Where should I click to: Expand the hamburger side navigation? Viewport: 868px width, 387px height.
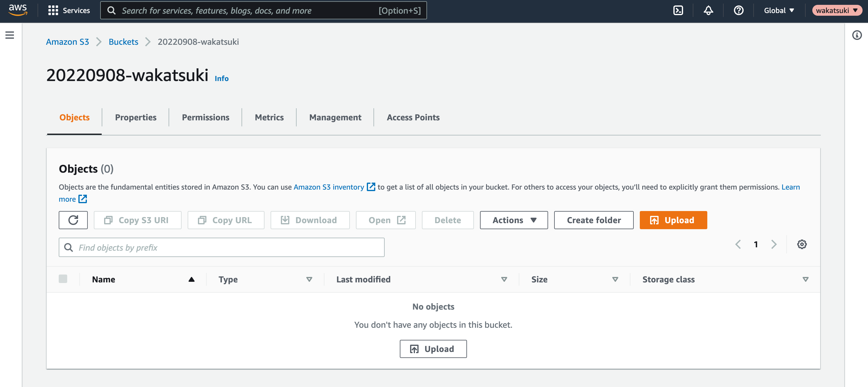coord(10,35)
